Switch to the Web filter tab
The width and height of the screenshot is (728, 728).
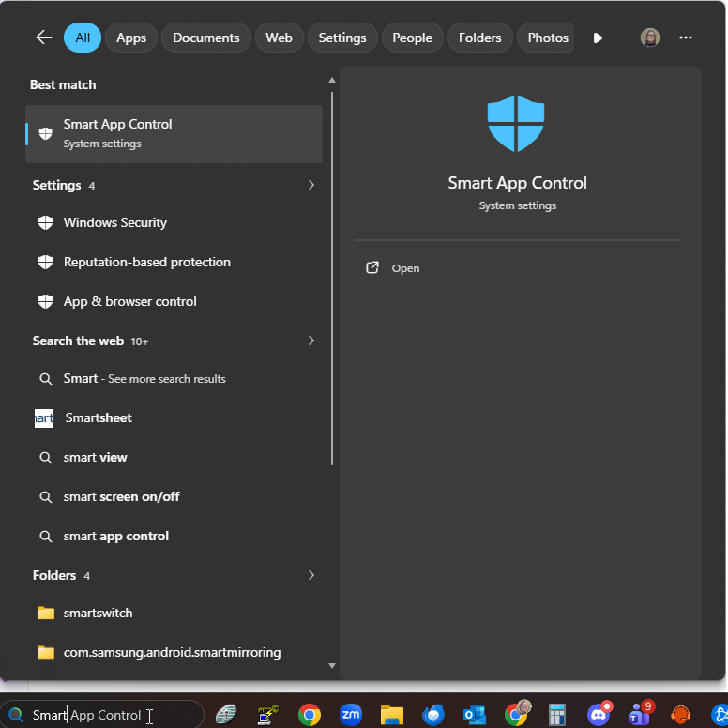tap(279, 38)
